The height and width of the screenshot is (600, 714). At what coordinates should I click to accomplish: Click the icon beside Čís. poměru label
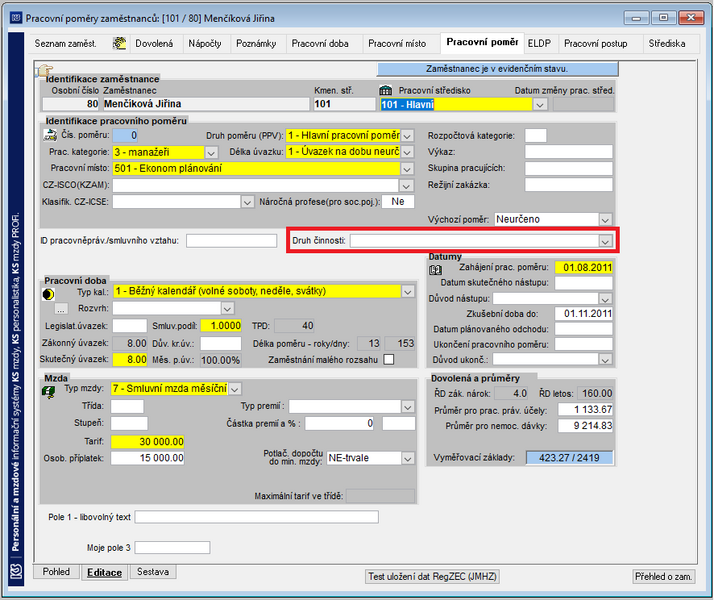(x=50, y=135)
